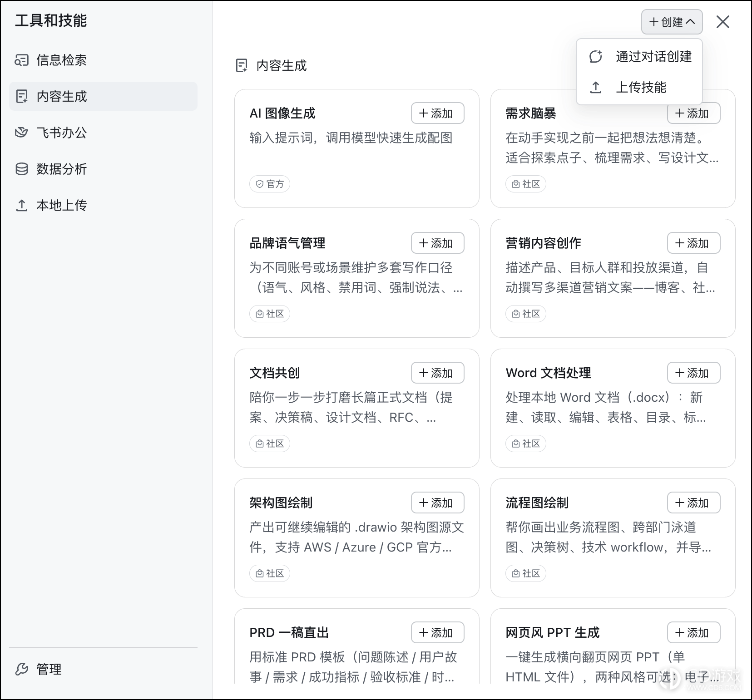The image size is (752, 700).
Task: Select the 内容生成 sidebar category
Action: click(103, 96)
